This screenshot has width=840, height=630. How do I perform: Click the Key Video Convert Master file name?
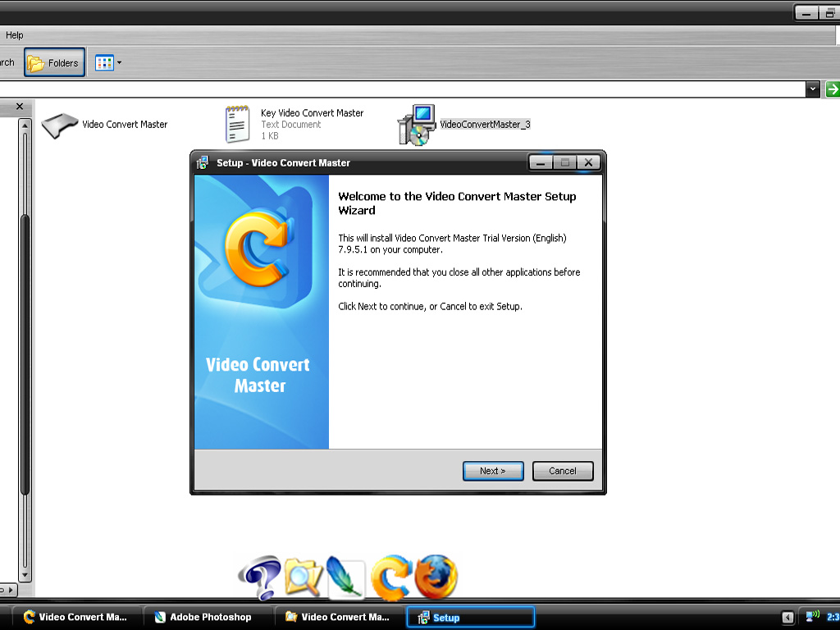click(x=312, y=113)
